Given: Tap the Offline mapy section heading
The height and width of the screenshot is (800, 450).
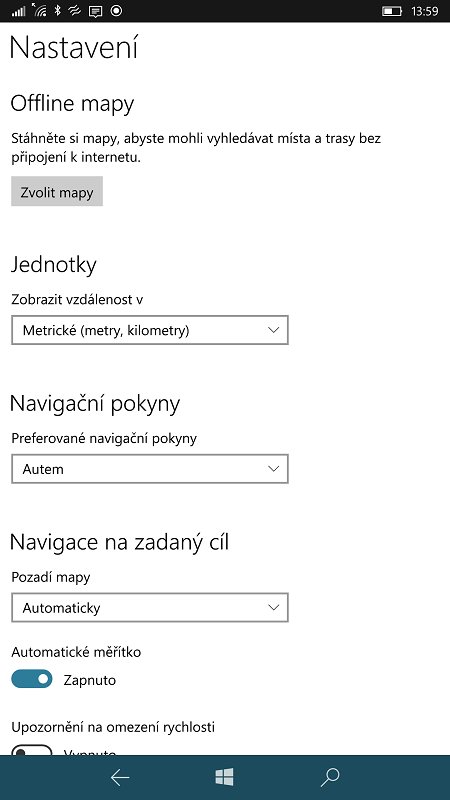Looking at the screenshot, I should click(72, 104).
